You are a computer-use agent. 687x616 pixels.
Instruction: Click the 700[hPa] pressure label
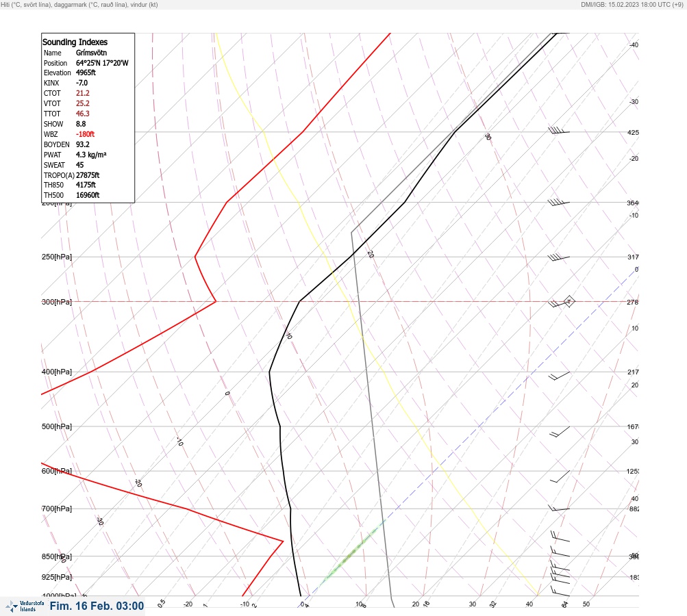click(57, 509)
